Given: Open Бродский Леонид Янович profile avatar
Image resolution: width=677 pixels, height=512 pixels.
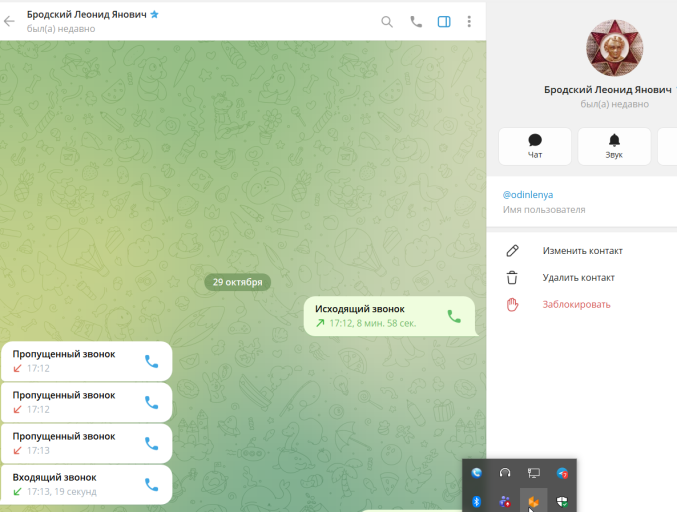Looking at the screenshot, I should (x=614, y=48).
